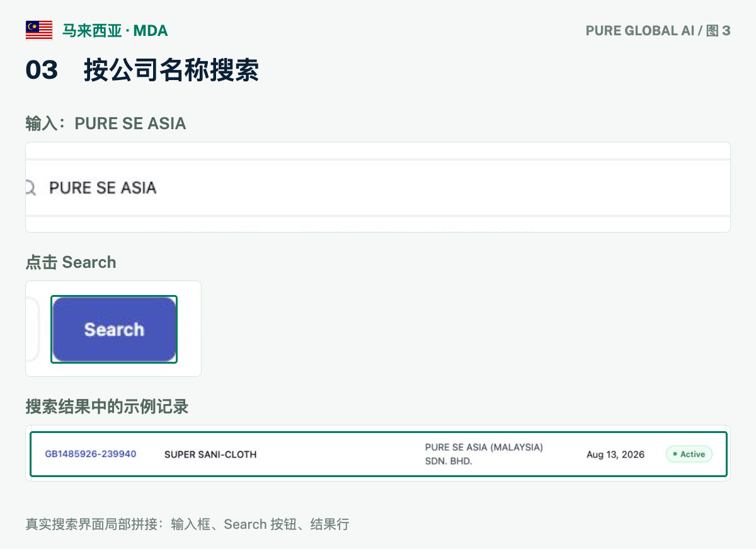Click the 输入：PURE SE ASIA label
The width and height of the screenshot is (756, 549).
click(106, 123)
